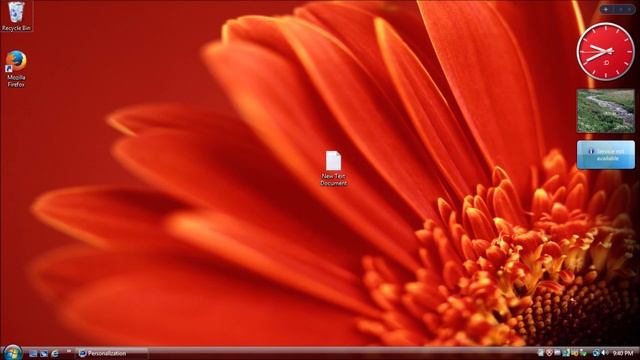Open the Recycle Bin desktop icon
The image size is (640, 360).
pyautogui.click(x=16, y=16)
